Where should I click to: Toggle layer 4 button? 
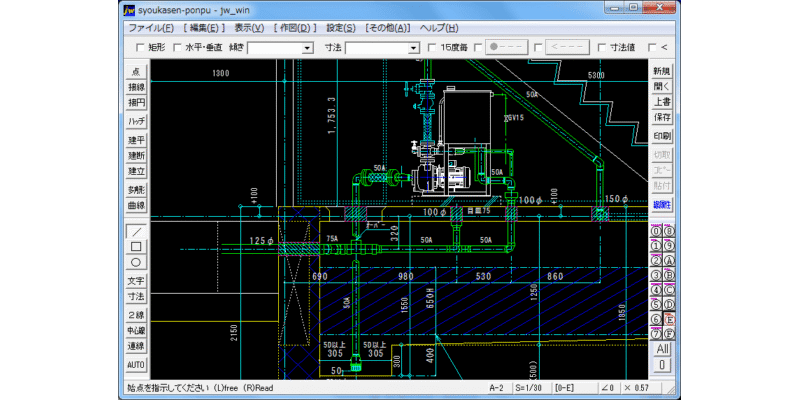click(656, 290)
